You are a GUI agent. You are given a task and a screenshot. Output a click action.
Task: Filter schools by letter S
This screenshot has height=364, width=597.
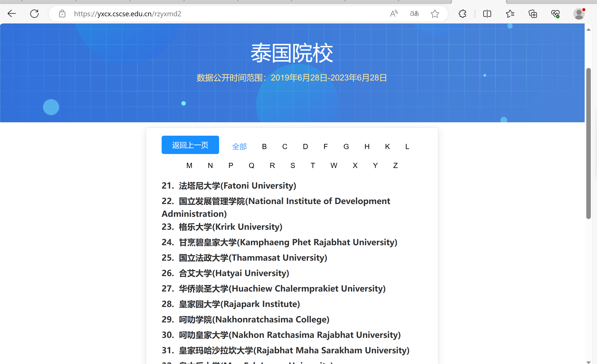tap(293, 165)
